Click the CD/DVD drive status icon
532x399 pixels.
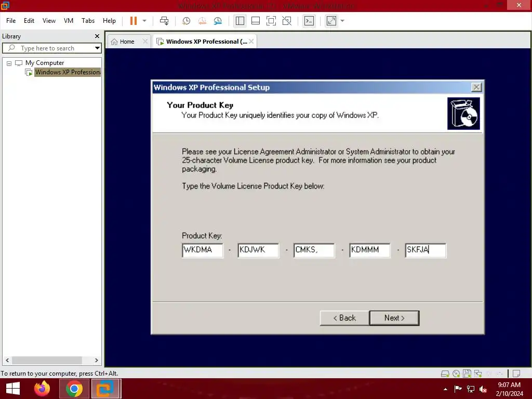[456, 374]
